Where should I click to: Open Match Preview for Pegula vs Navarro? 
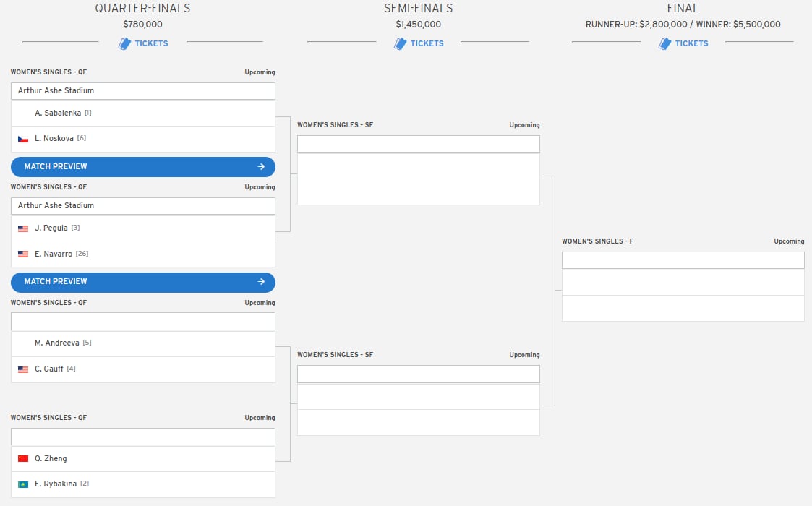click(143, 282)
